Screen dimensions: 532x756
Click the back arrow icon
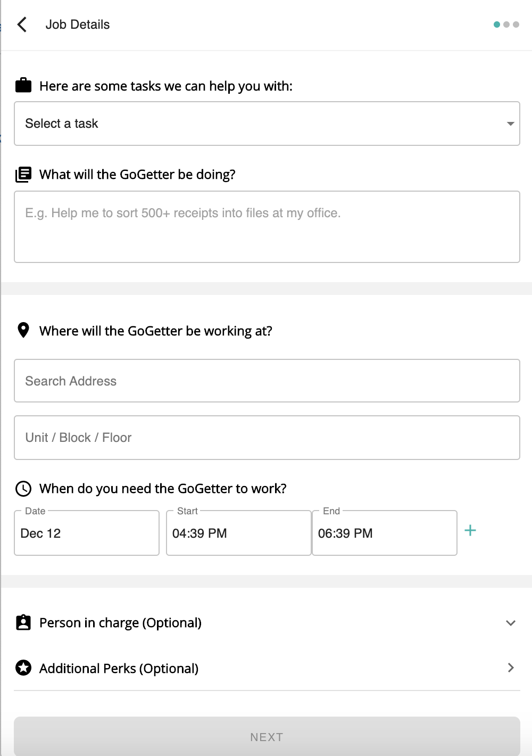point(22,24)
